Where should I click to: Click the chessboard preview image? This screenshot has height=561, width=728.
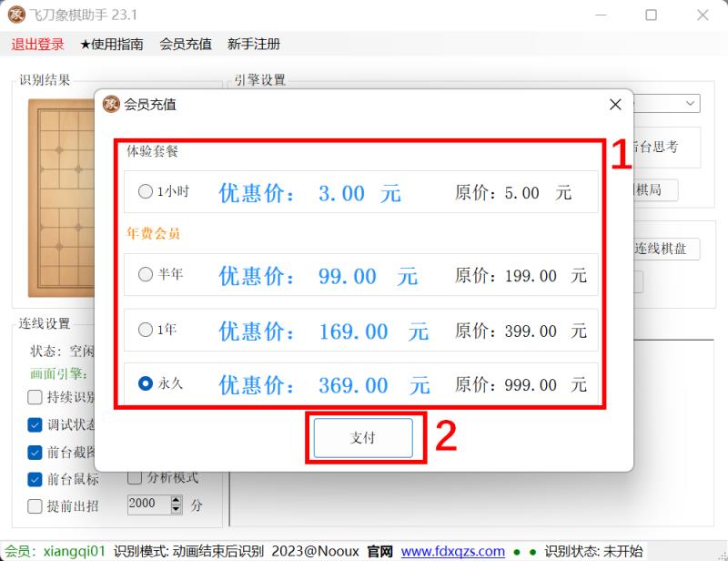(x=61, y=196)
